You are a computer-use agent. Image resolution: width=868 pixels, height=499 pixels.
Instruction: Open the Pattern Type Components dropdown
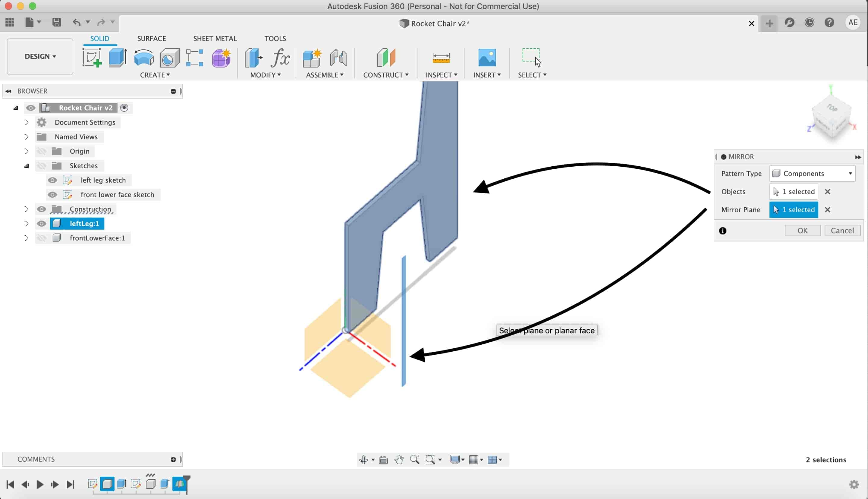point(812,174)
